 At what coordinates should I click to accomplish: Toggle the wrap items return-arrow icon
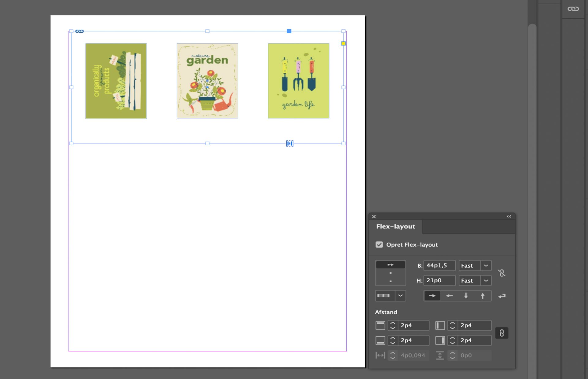coord(502,296)
